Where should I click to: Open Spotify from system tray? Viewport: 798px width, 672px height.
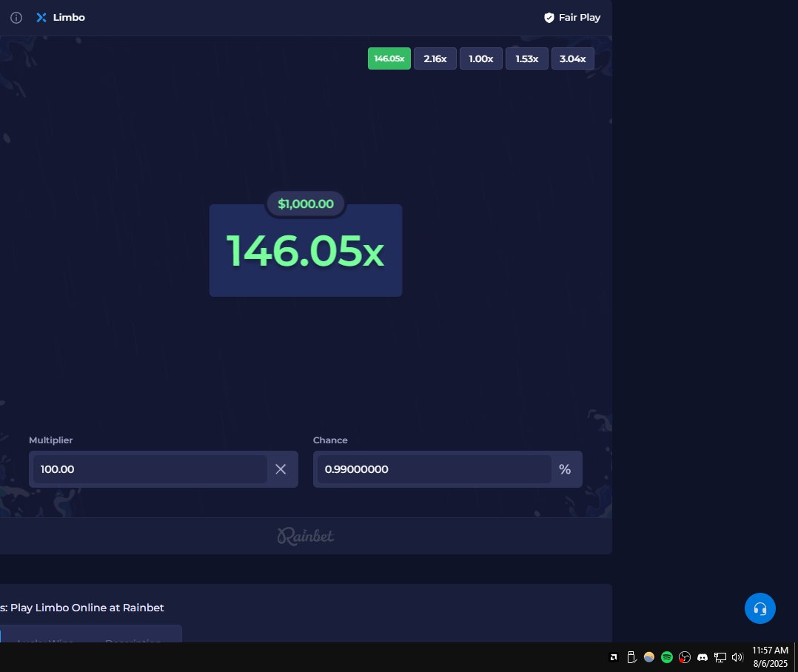[667, 657]
